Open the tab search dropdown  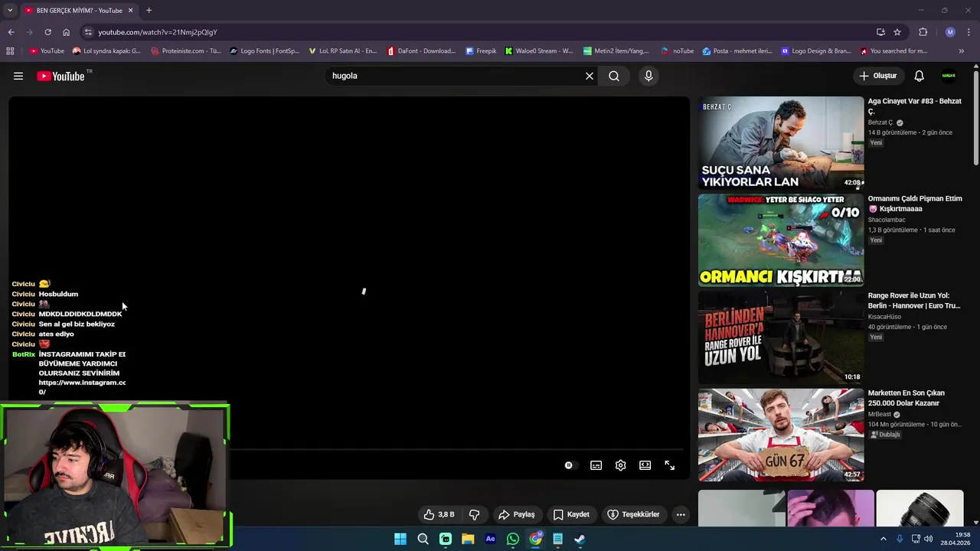(x=9, y=10)
